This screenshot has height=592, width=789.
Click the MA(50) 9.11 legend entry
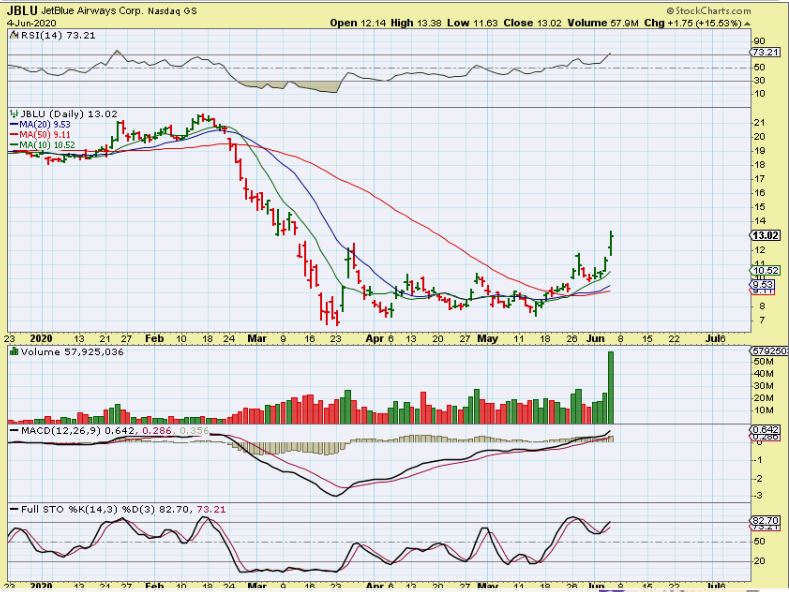point(41,135)
